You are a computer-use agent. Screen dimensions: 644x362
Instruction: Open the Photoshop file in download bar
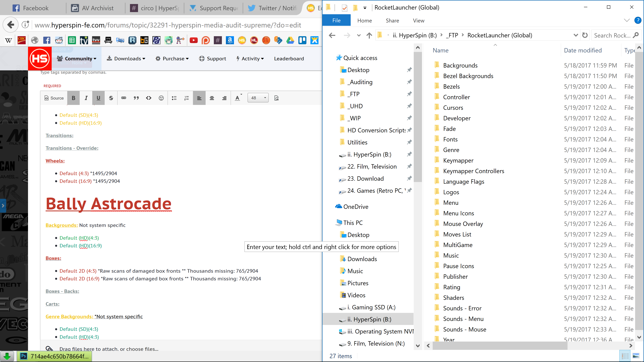tap(54, 356)
